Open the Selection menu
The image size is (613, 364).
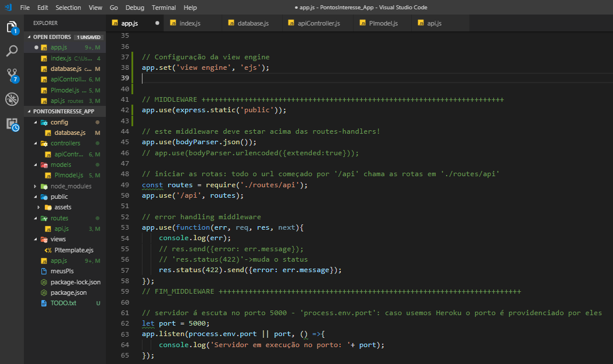point(68,8)
